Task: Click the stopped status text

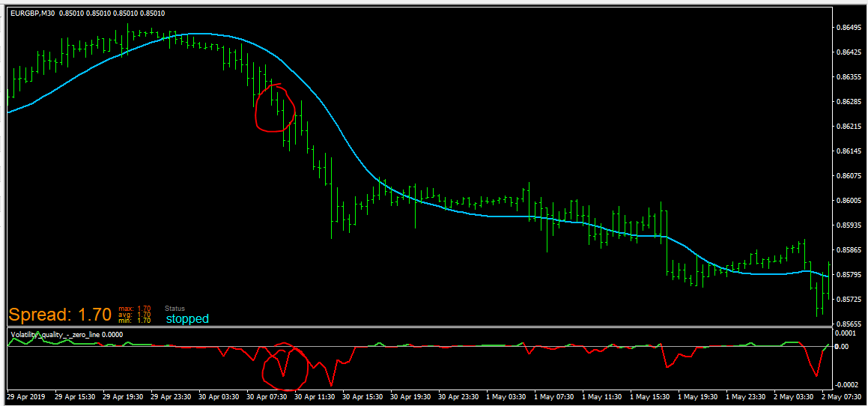Action: coord(187,319)
